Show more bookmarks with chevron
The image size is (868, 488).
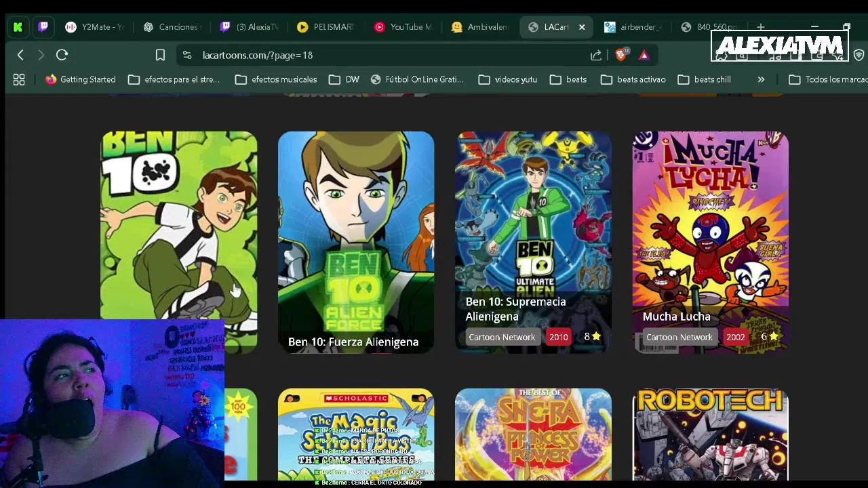click(761, 79)
